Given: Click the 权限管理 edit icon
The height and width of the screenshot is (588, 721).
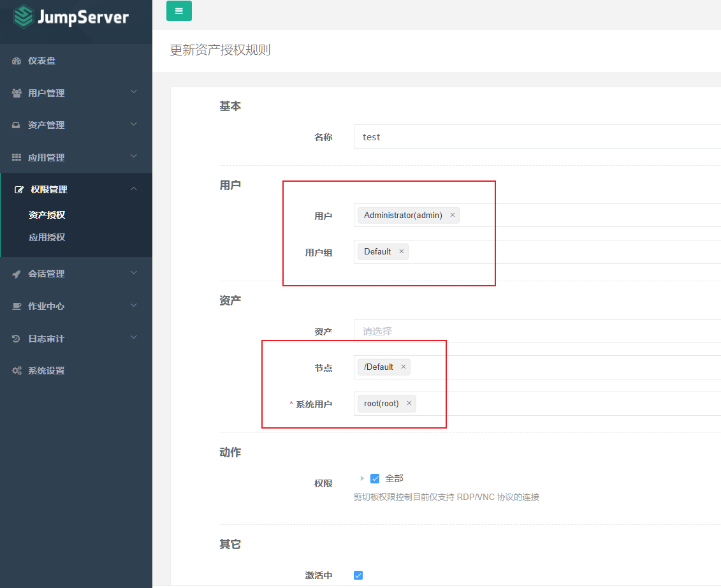Looking at the screenshot, I should (x=19, y=189).
